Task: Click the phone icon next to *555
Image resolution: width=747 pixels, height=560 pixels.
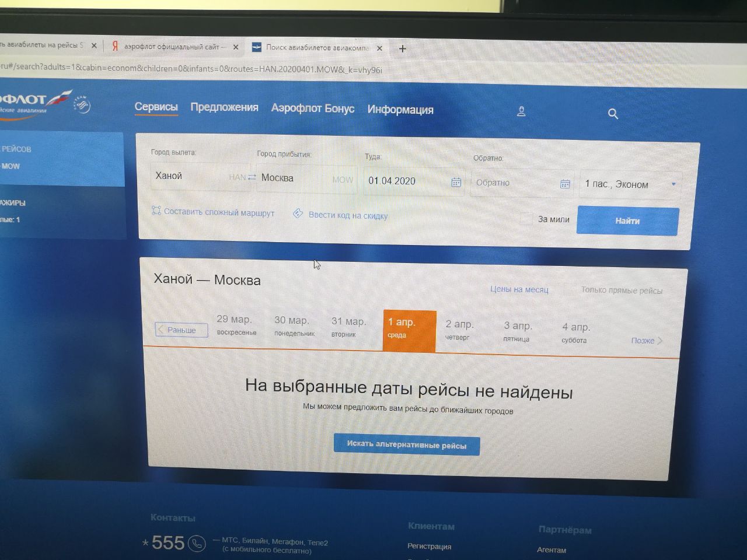Action: pyautogui.click(x=197, y=544)
